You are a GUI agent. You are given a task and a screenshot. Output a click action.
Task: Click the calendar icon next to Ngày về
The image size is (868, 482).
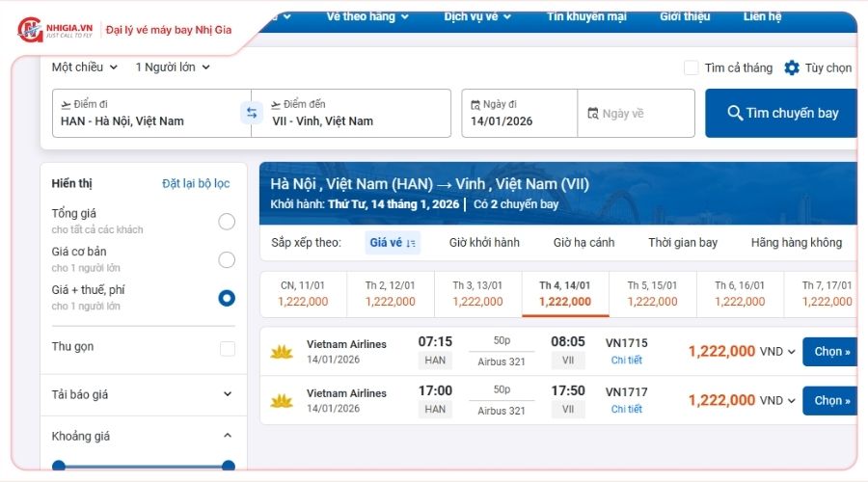tap(593, 113)
